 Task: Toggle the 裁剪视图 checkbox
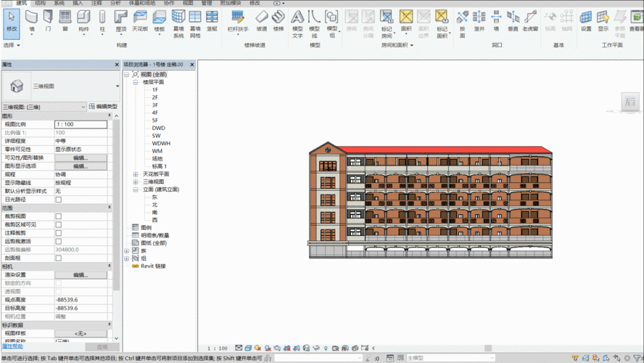click(59, 216)
